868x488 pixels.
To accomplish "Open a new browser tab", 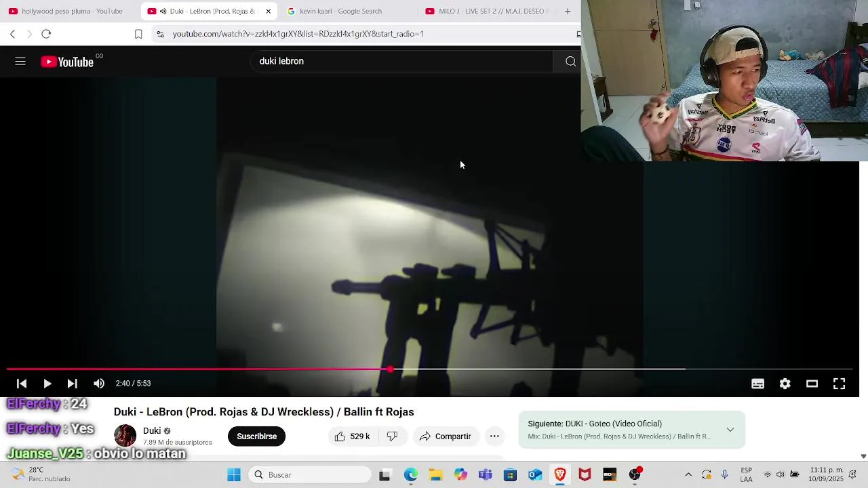I will [568, 11].
